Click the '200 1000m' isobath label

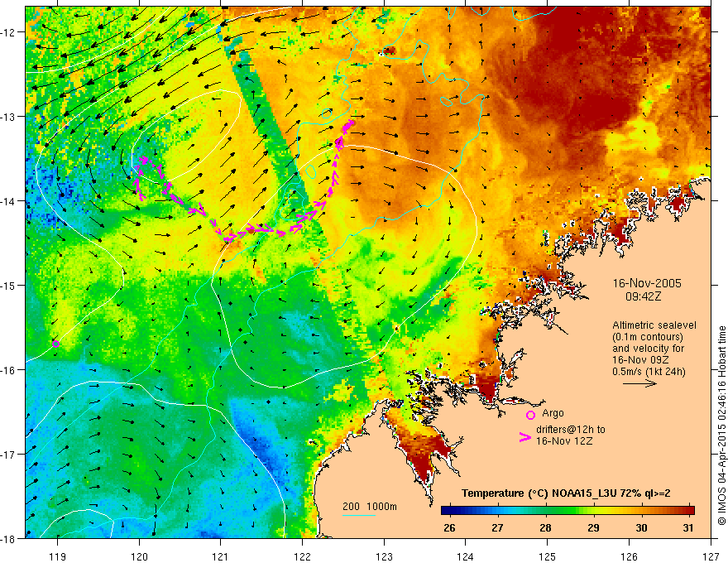tap(370, 507)
